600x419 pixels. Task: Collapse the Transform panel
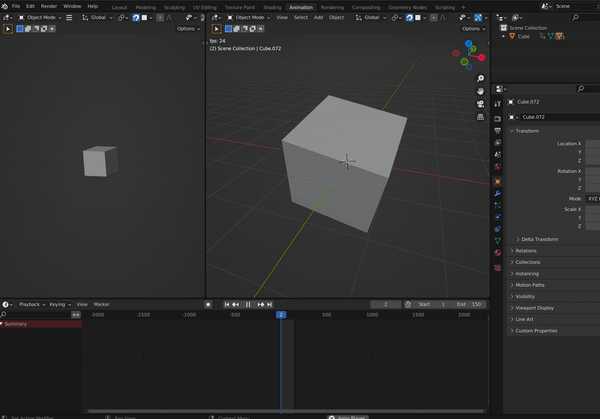click(527, 131)
